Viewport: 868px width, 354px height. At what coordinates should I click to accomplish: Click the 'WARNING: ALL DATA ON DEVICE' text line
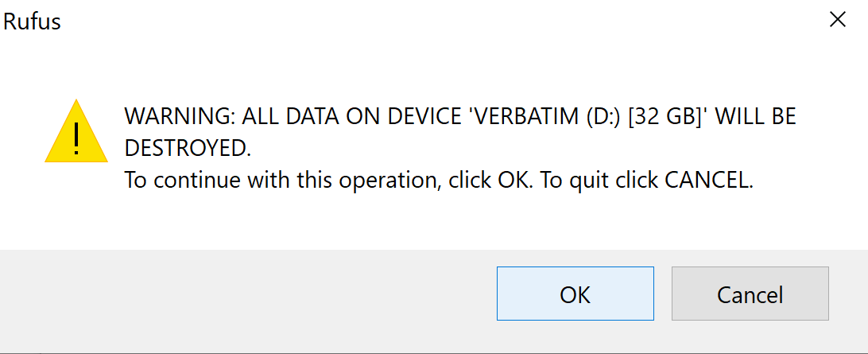[x=460, y=117]
